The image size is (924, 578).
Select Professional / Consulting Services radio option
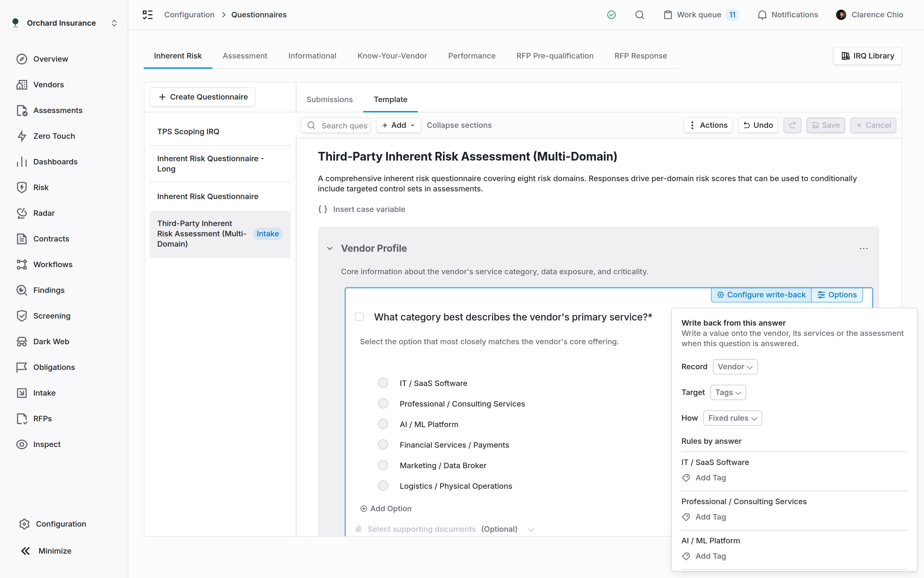(x=383, y=404)
